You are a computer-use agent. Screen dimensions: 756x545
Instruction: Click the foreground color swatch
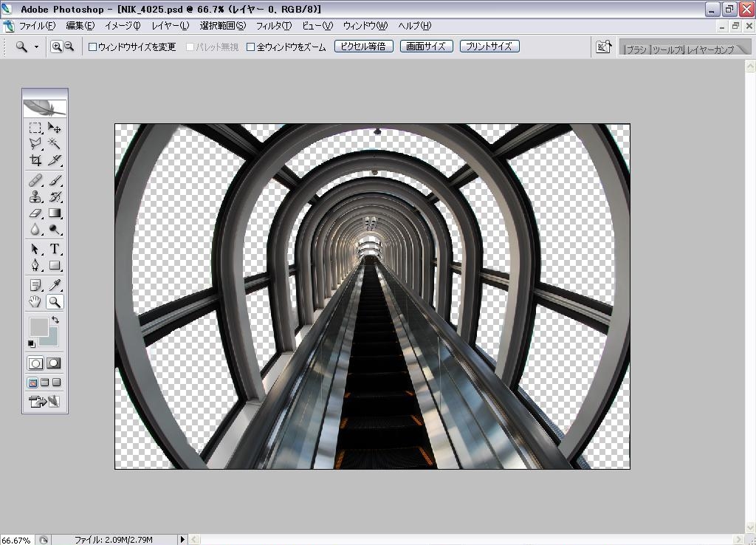[38, 326]
